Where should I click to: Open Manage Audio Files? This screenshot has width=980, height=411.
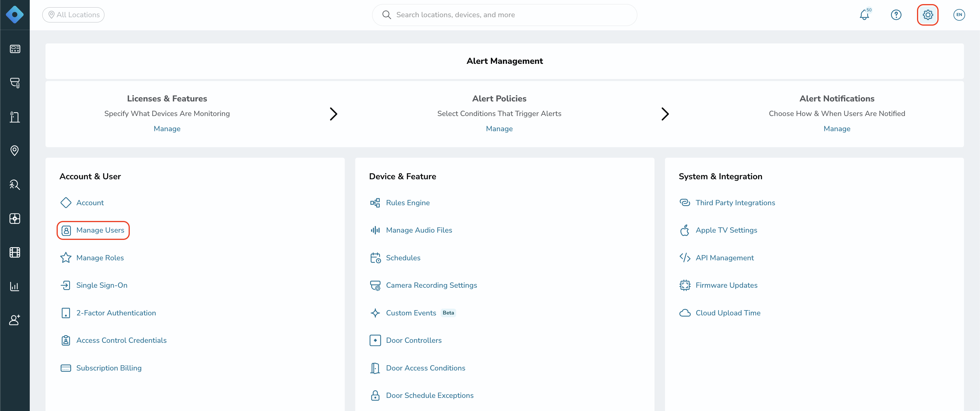tap(419, 230)
